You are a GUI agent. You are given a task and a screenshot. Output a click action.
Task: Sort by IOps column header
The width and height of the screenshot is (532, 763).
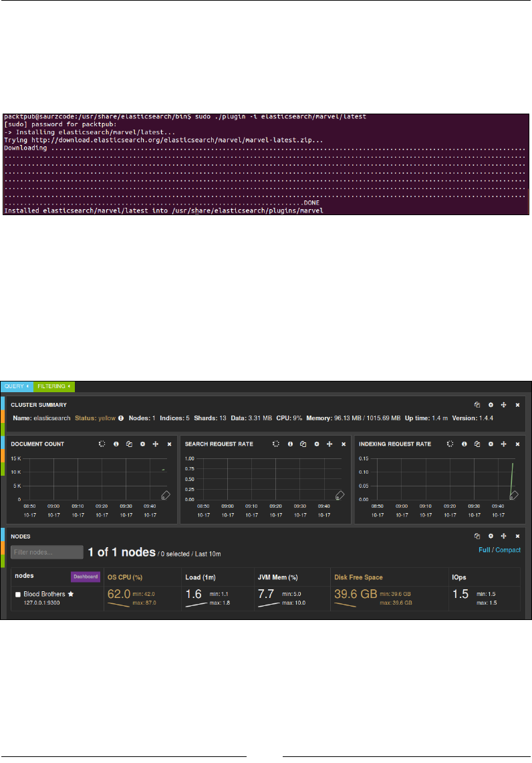pos(459,577)
